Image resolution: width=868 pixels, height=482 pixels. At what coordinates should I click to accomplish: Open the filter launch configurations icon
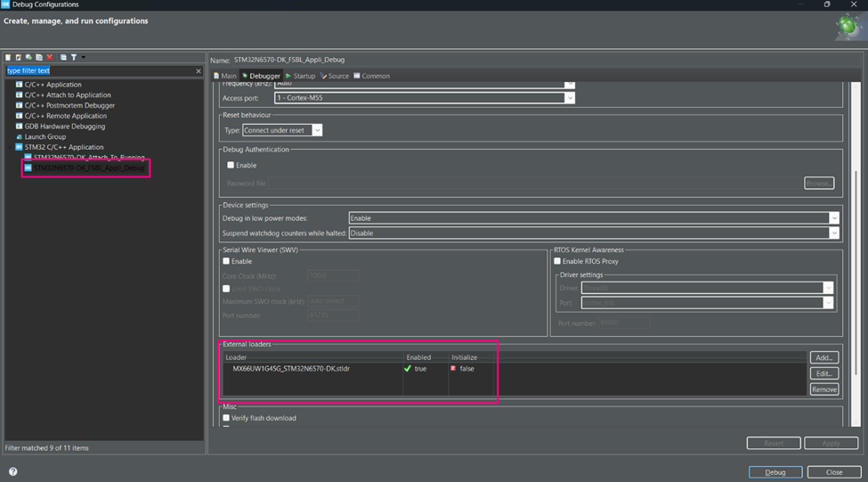point(74,57)
